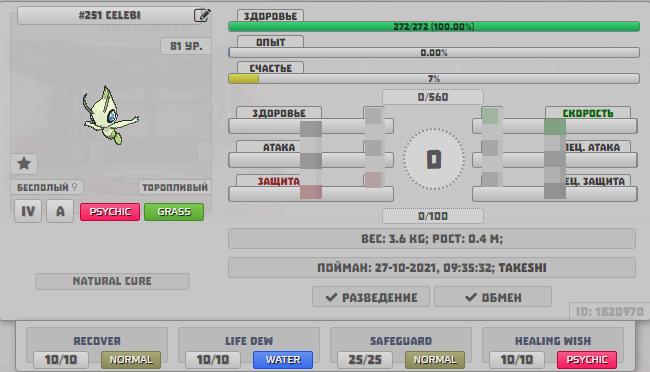Screen dimensions: 650x372
Task: Click the edit nickname pencil icon
Action: (202, 15)
